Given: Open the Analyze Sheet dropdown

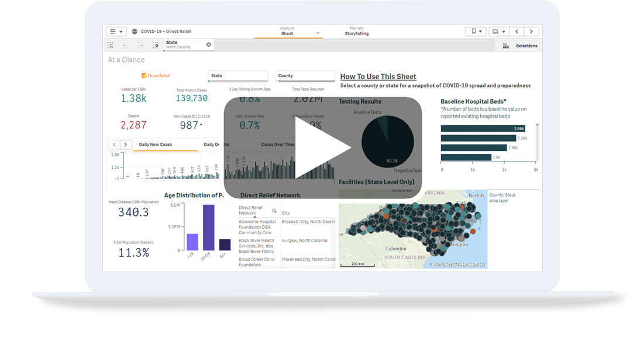Looking at the screenshot, I should pyautogui.click(x=288, y=31).
